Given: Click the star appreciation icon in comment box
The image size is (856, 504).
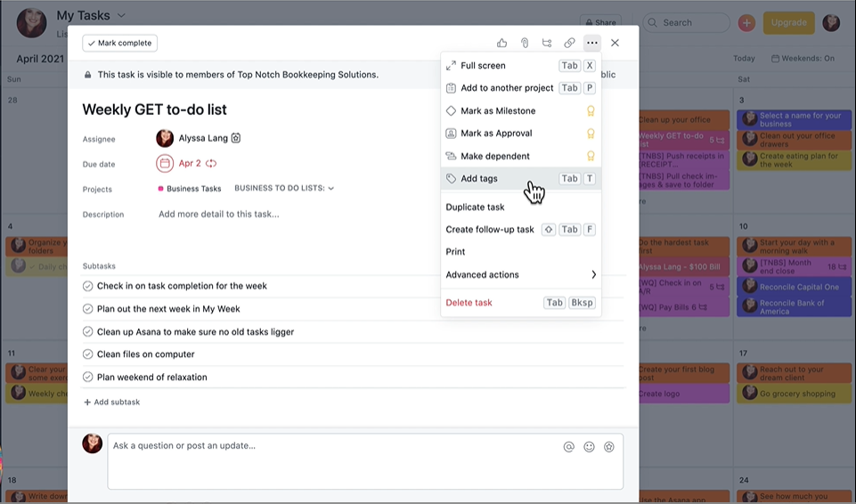Looking at the screenshot, I should coord(609,447).
